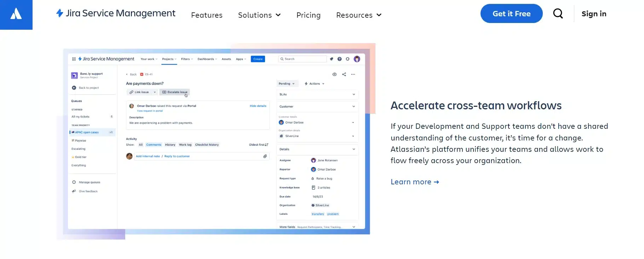Click the share icon on ticket

[x=344, y=74]
